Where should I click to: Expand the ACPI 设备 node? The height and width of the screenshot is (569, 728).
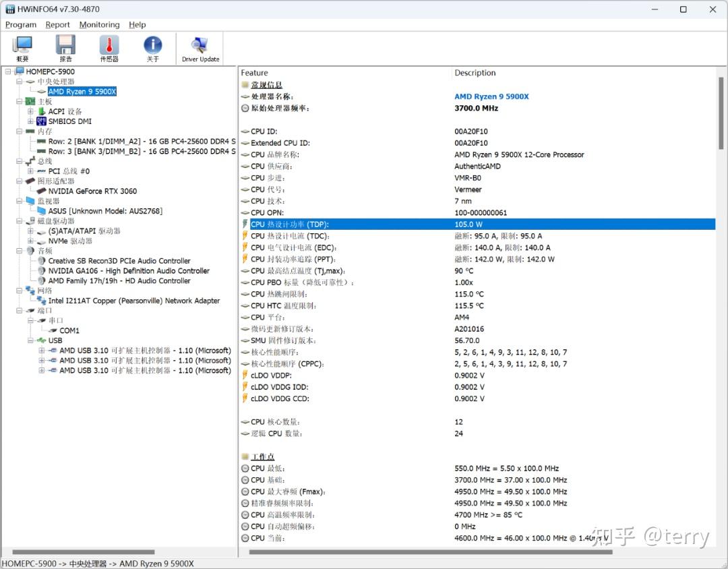point(30,111)
